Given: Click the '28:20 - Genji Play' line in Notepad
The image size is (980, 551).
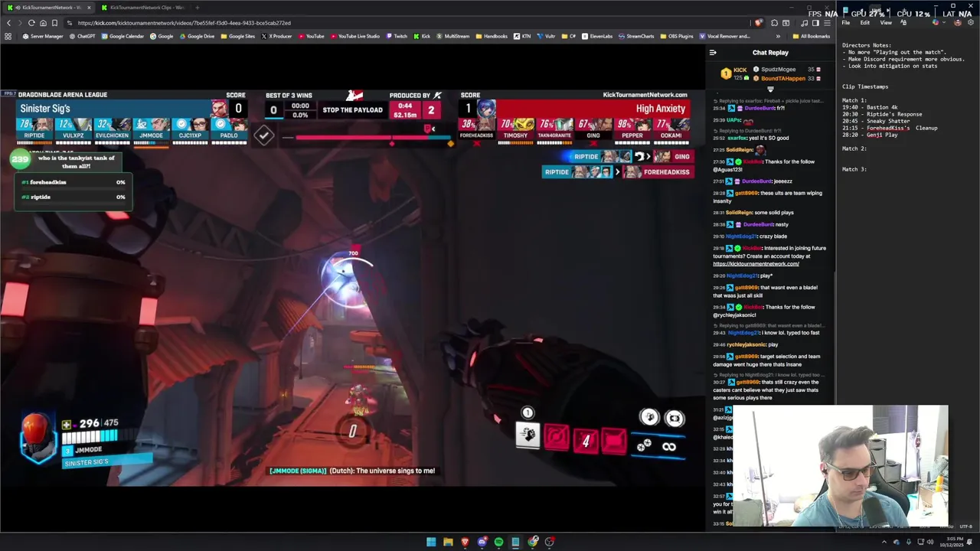Looking at the screenshot, I should [870, 135].
